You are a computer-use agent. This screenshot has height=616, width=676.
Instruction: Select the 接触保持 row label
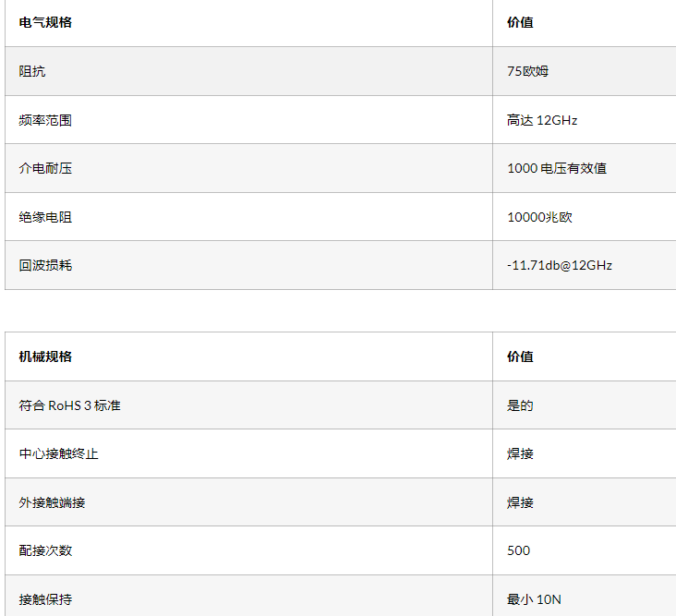tap(45, 599)
